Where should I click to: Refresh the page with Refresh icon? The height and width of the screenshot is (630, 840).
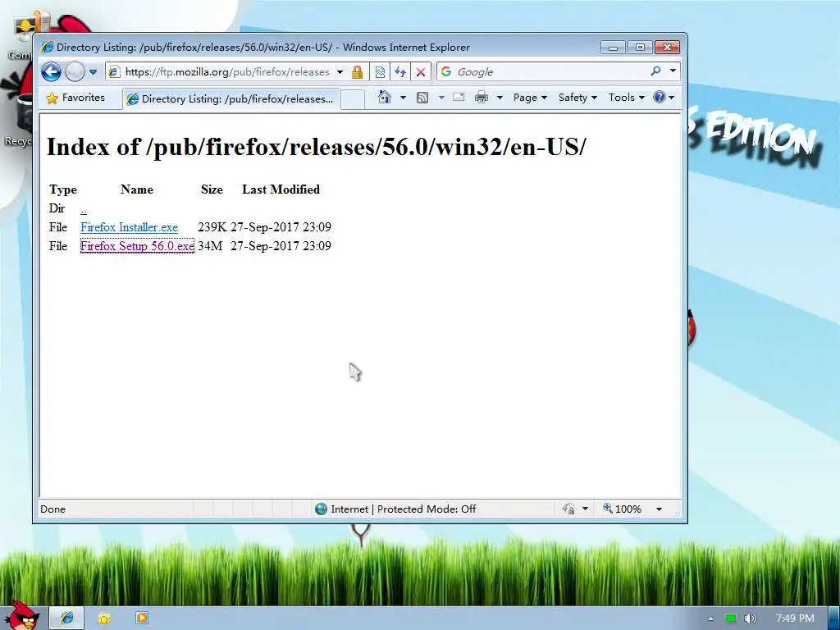pyautogui.click(x=400, y=72)
